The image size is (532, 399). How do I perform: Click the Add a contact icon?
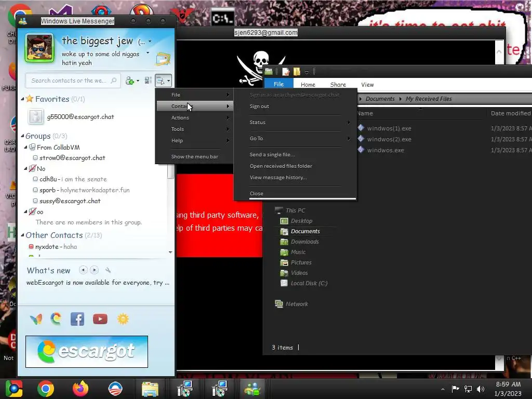tap(129, 81)
